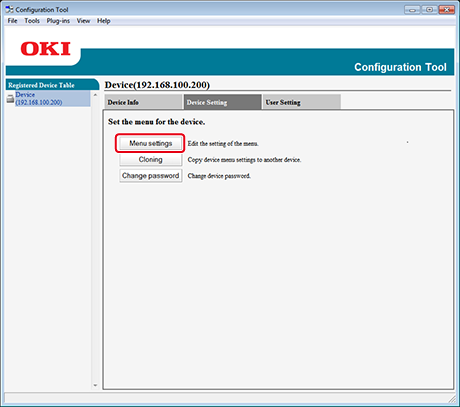460x407 pixels.
Task: Select Device (192.168.100.200) in the device table
Action: (x=39, y=99)
